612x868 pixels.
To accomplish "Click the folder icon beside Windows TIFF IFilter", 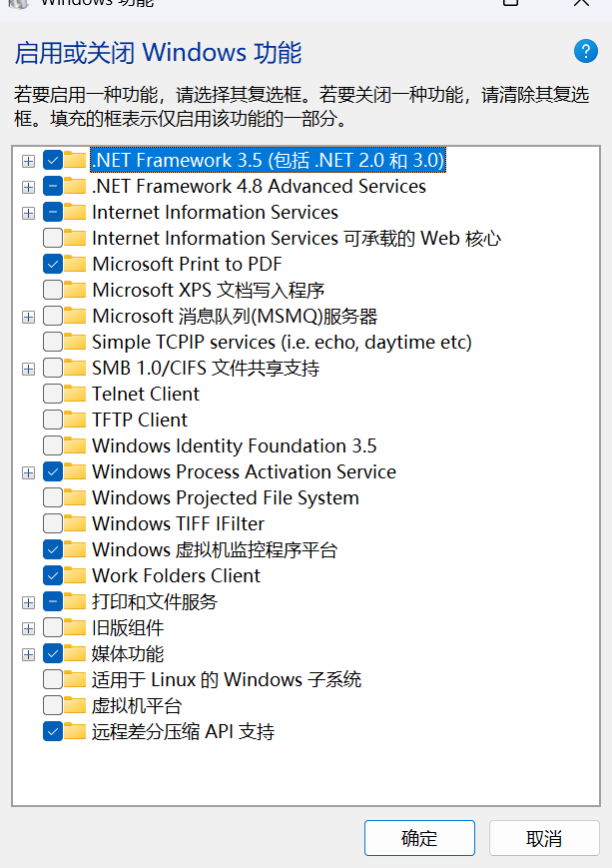I will click(x=75, y=523).
